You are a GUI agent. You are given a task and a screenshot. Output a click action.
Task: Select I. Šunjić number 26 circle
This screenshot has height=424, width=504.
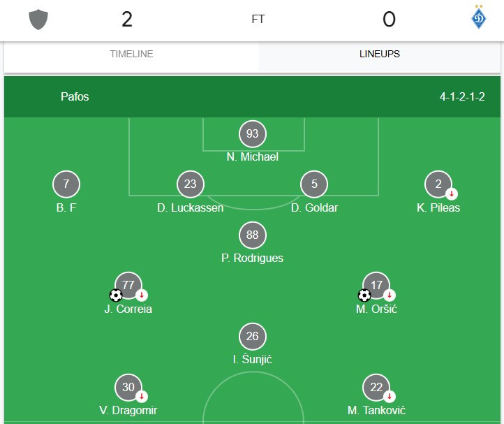pyautogui.click(x=252, y=336)
